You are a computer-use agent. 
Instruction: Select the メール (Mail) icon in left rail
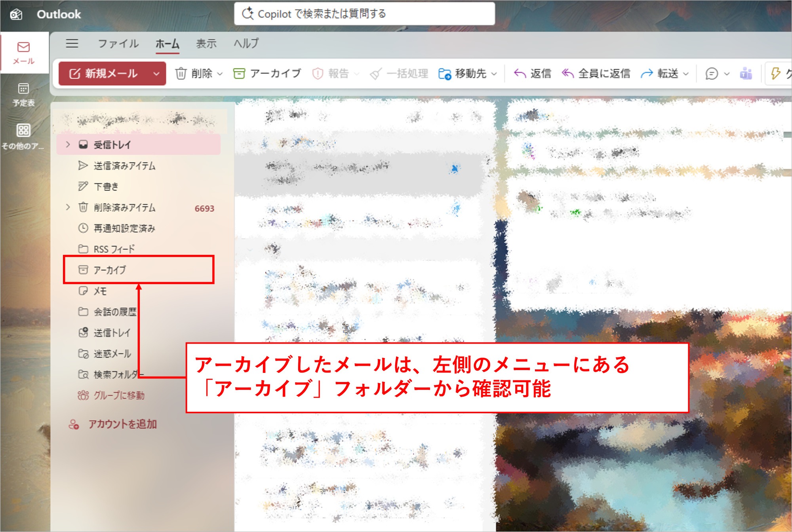pyautogui.click(x=23, y=53)
